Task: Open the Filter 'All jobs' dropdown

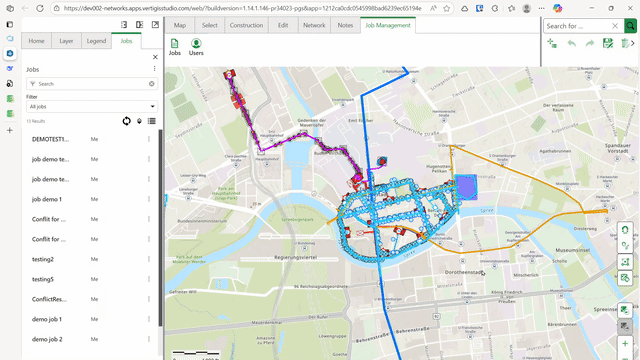Action: click(x=92, y=107)
